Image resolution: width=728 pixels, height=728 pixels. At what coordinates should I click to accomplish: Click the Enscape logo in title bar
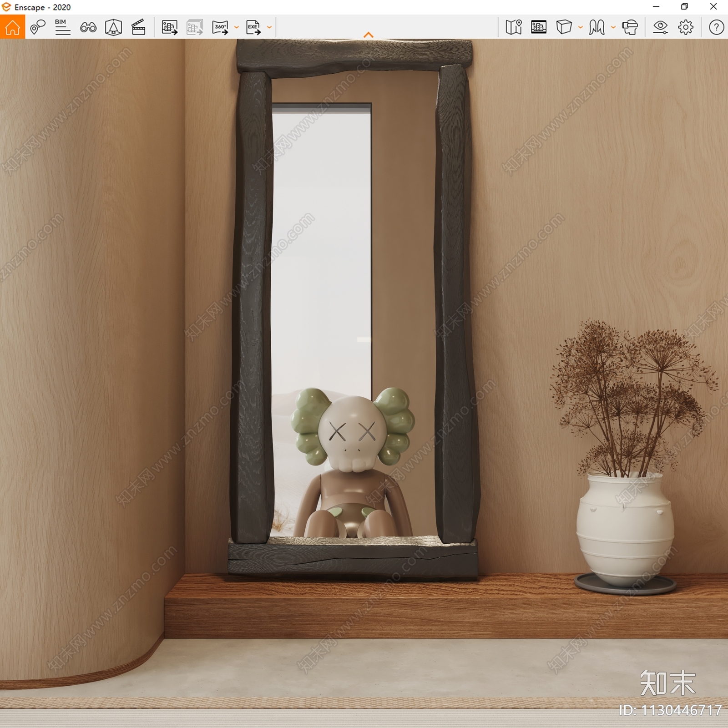pyautogui.click(x=6, y=7)
